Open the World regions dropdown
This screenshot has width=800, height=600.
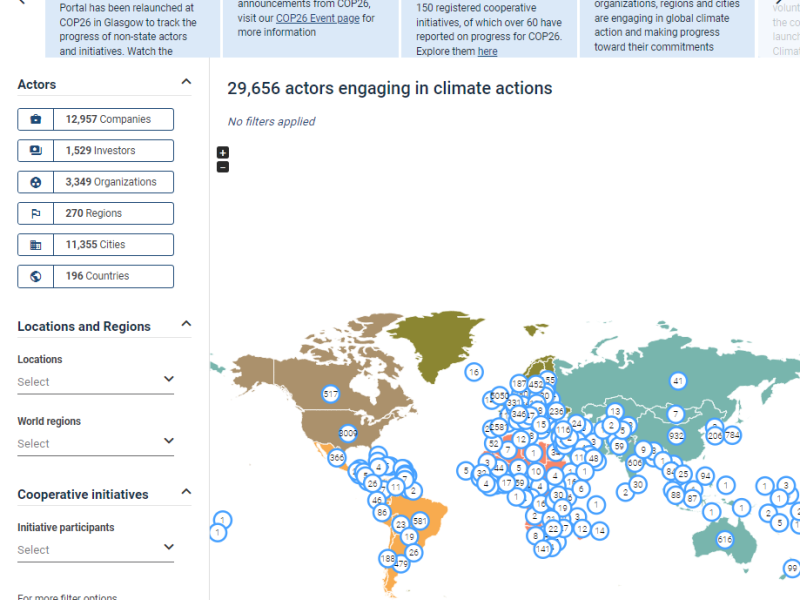click(x=96, y=443)
